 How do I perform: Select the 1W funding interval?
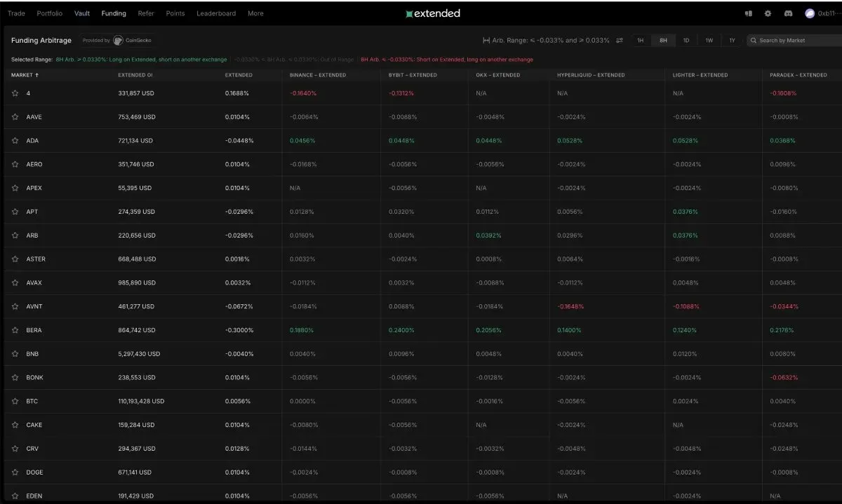709,41
